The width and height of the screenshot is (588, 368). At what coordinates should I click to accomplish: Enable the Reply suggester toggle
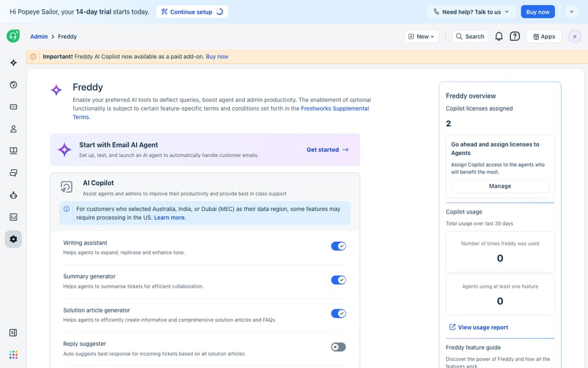coord(338,347)
